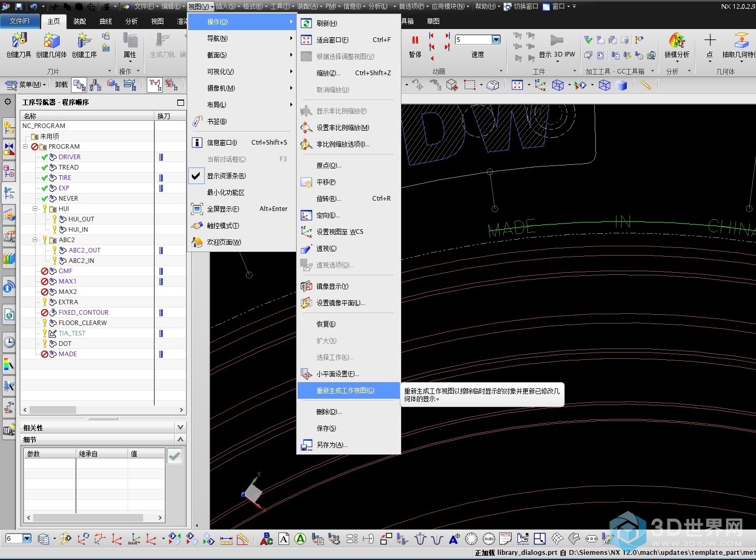Click the navigator panel maximize square
The image size is (756, 560).
pyautogui.click(x=180, y=102)
